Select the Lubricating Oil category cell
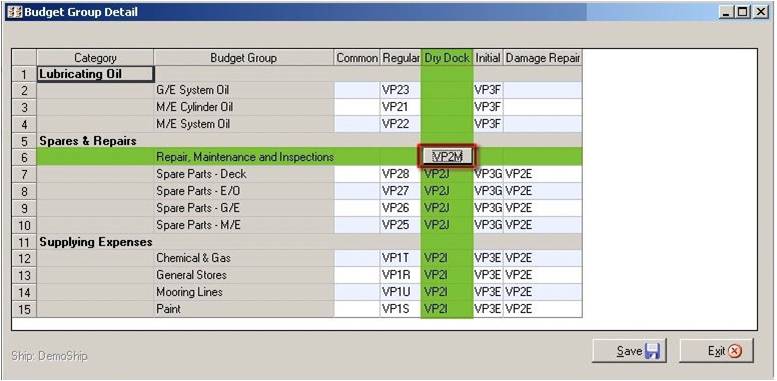Screen dimensions: 777x381 tap(95, 74)
